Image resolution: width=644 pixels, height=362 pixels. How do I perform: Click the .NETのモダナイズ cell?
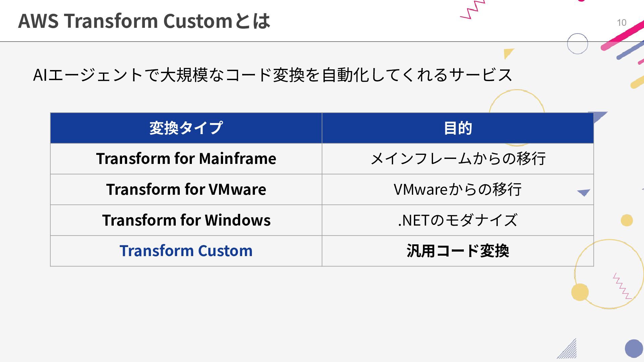pos(458,220)
